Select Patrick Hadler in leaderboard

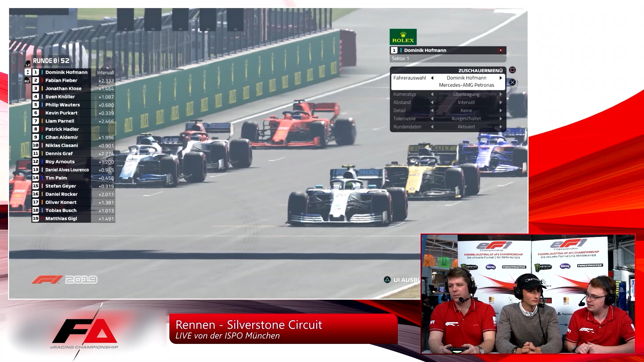coord(73,129)
